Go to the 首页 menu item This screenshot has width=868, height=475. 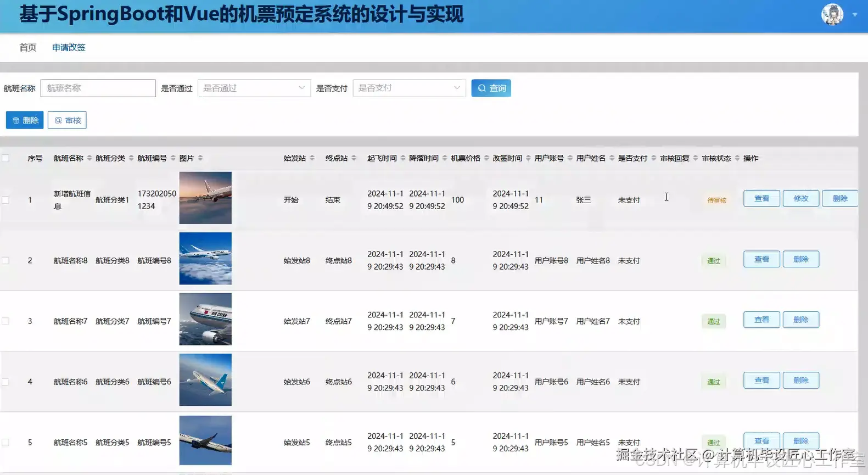[x=27, y=47]
